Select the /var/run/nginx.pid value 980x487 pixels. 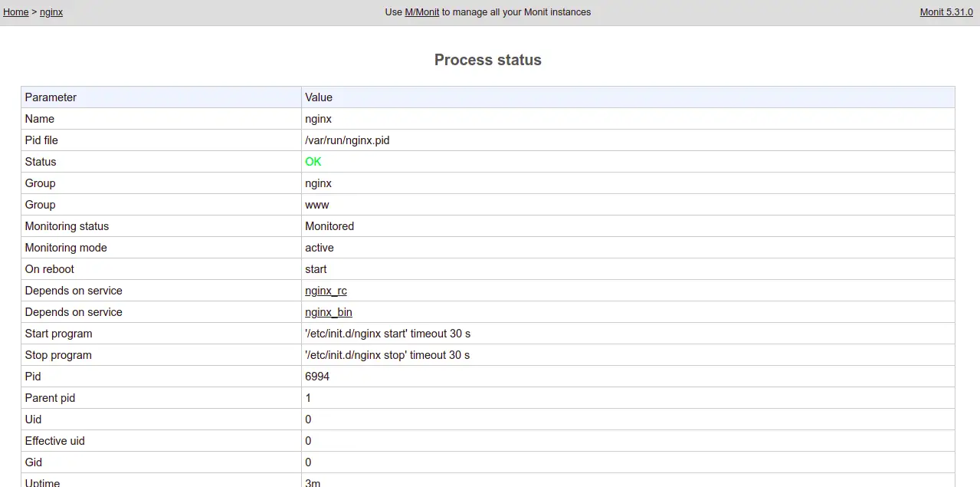(x=347, y=140)
